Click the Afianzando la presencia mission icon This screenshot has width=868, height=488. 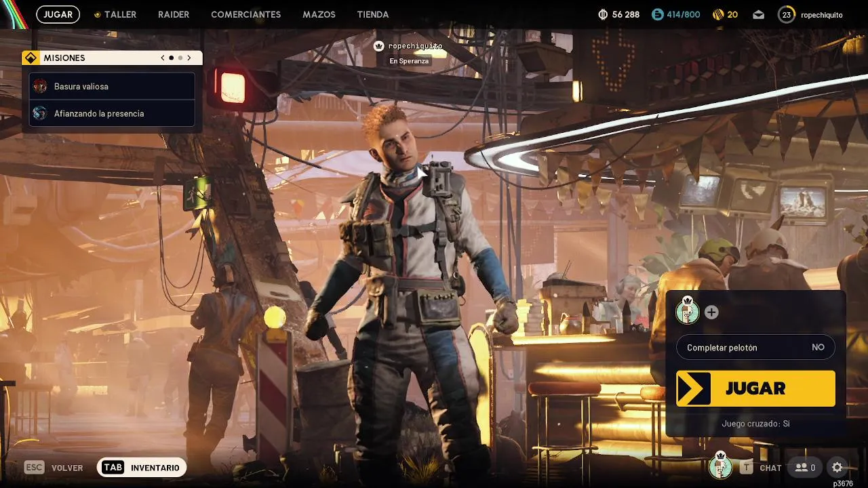point(40,113)
